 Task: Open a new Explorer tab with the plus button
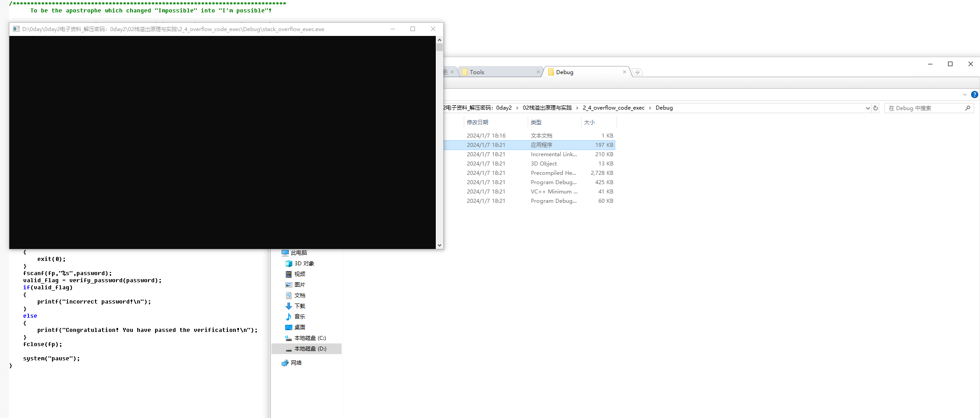(638, 71)
